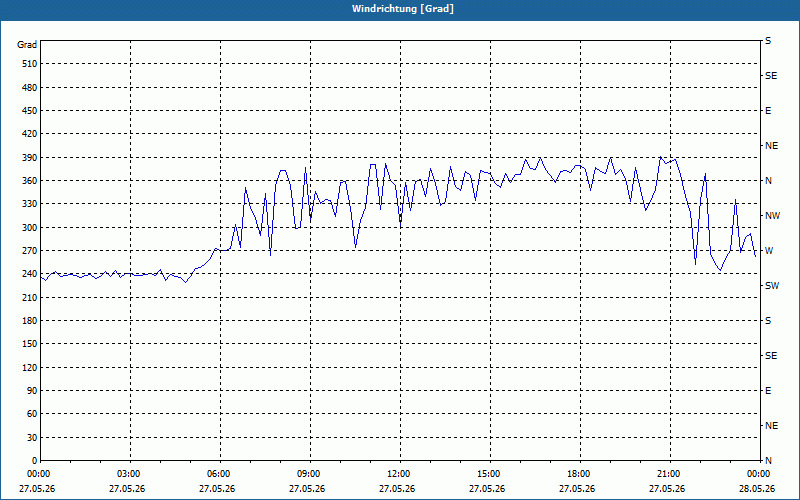Click the '27.05.26' date under 12:00
Viewport: 800px width, 500px height.
click(x=397, y=489)
